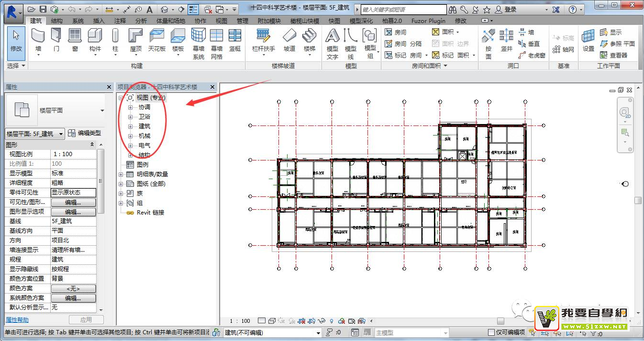Click the 编辑类型 button
The height and width of the screenshot is (341, 644).
(x=85, y=133)
